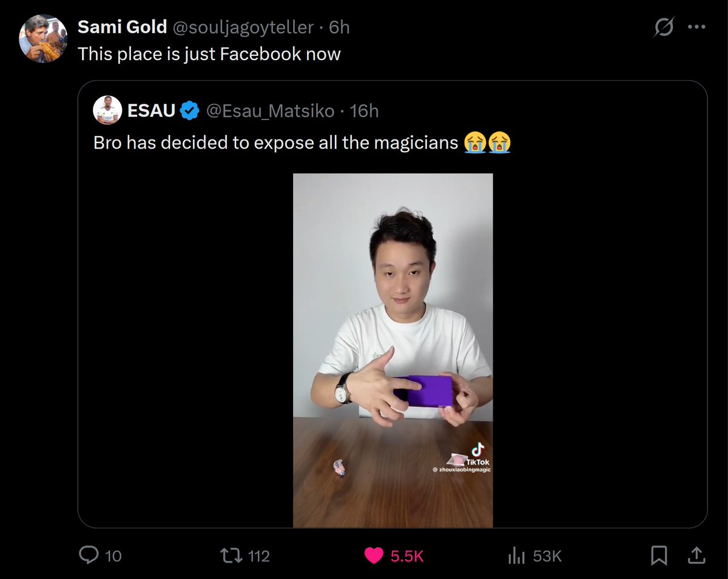
Task: Click ESAU's blue verified badge
Action: (189, 110)
